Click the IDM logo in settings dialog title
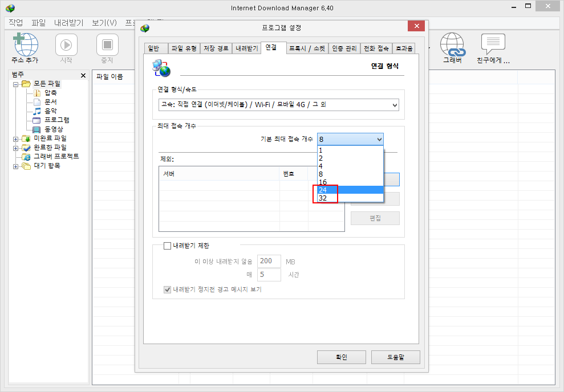 click(x=145, y=28)
